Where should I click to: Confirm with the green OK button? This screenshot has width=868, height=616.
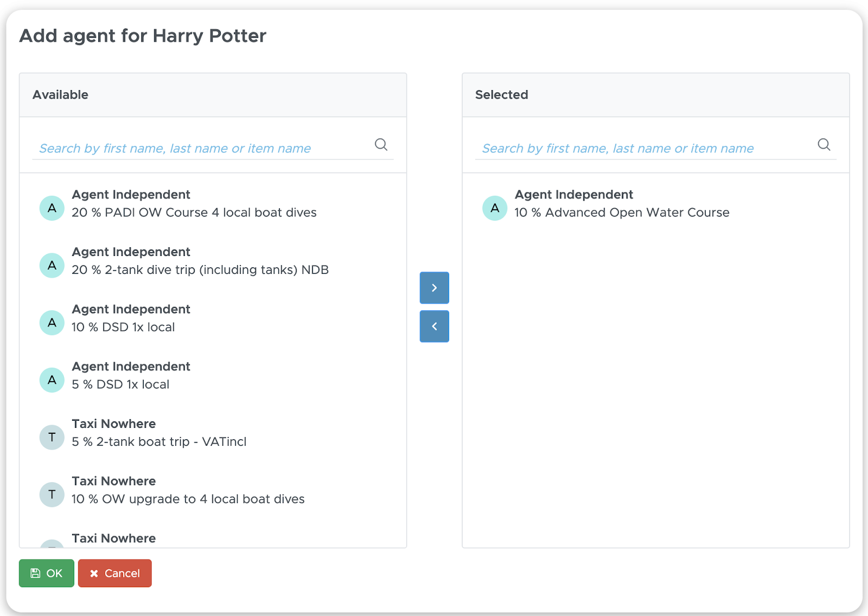[x=47, y=573]
